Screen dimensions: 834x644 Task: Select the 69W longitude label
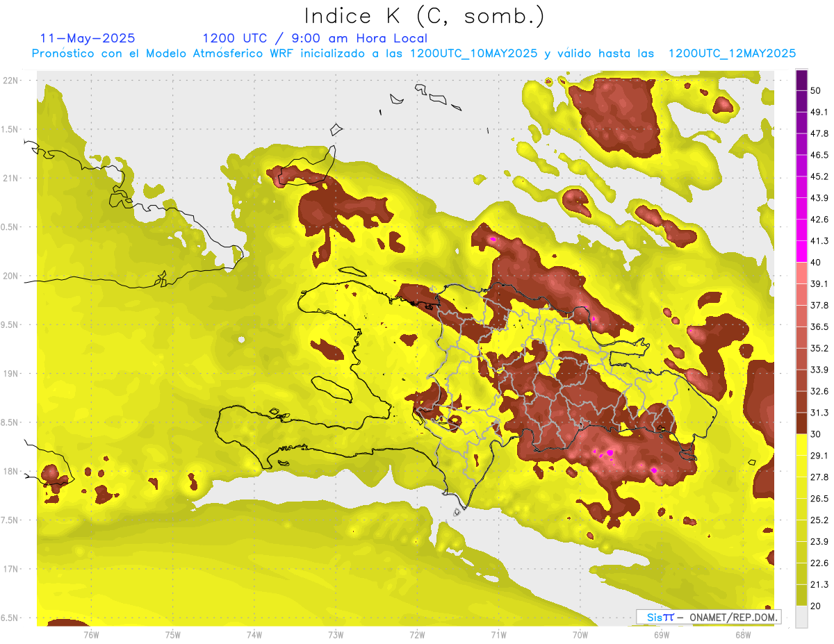[x=662, y=634]
